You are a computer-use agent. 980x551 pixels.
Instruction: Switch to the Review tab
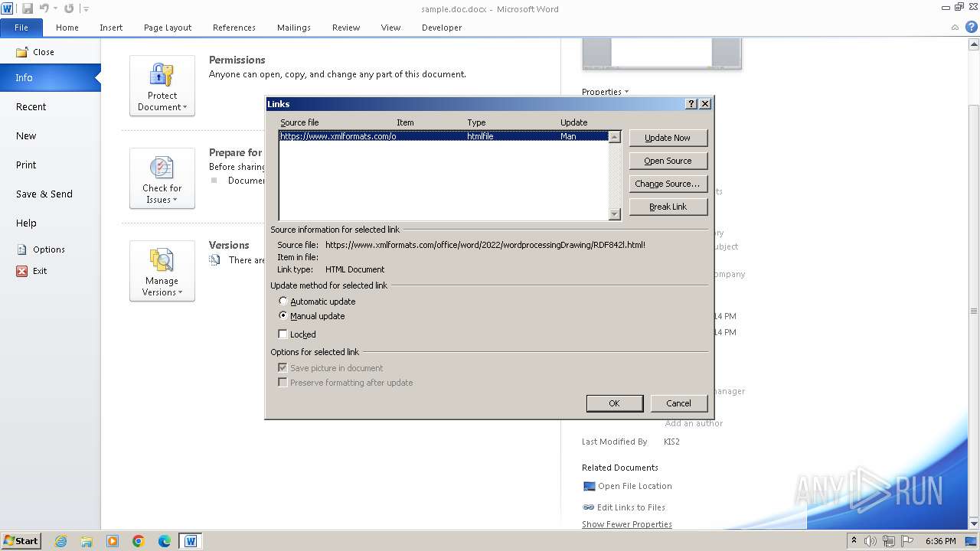[x=346, y=28]
